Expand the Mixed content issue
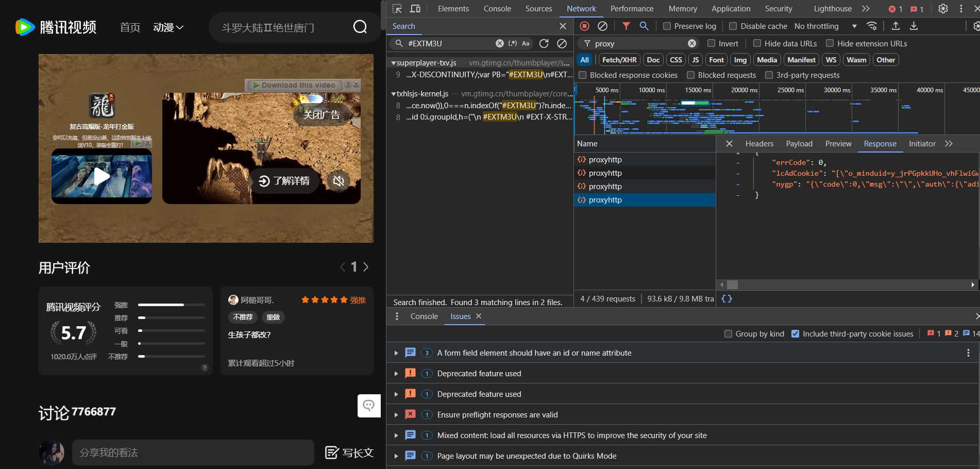The image size is (980, 469). [396, 435]
